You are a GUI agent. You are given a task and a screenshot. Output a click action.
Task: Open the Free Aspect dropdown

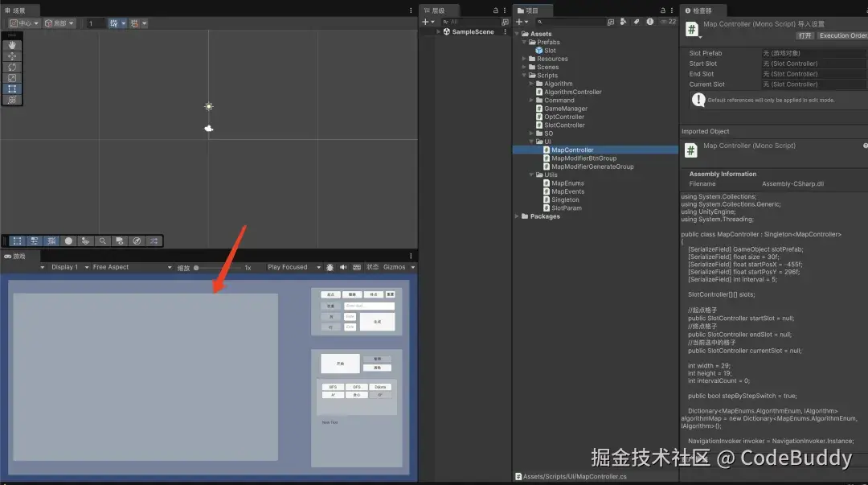(x=133, y=267)
